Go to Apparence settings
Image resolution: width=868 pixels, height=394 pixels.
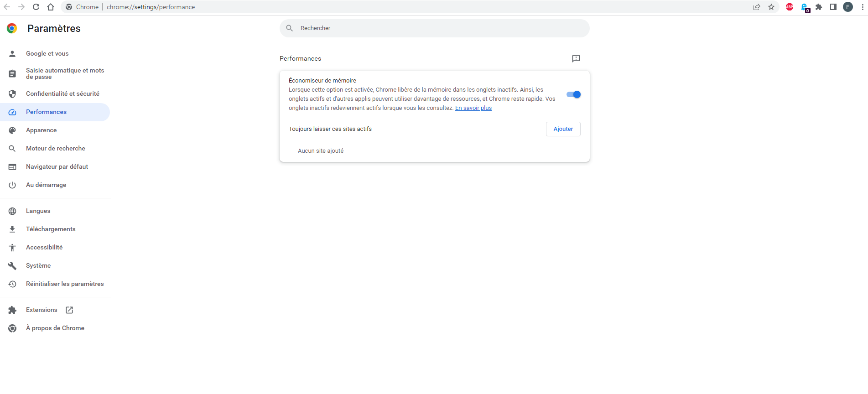point(42,130)
